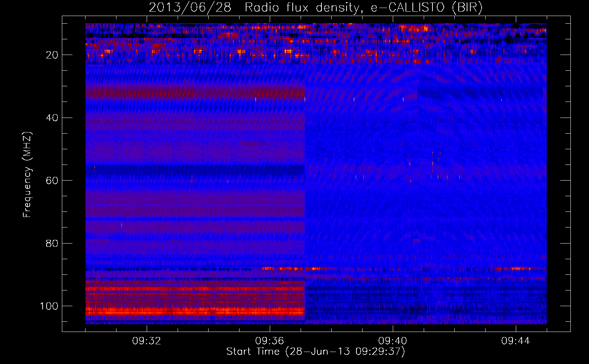
Task: Click the '09:36' time tick label
Action: [x=270, y=341]
